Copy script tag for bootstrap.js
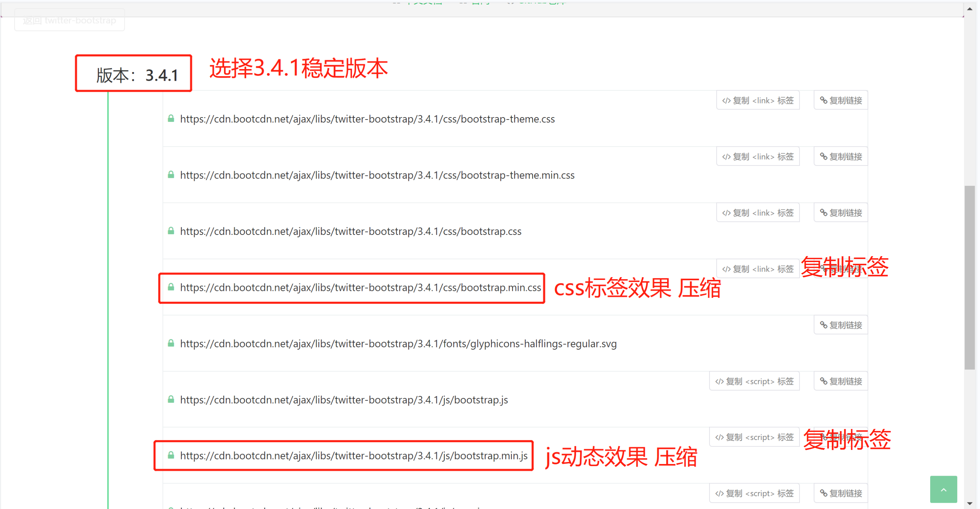This screenshot has width=980, height=509. (x=754, y=381)
